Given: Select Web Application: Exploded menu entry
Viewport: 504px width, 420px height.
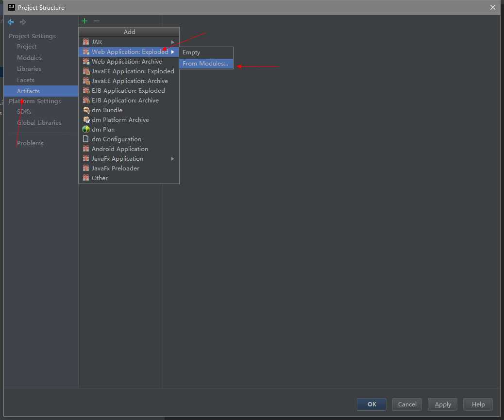Looking at the screenshot, I should [x=129, y=52].
